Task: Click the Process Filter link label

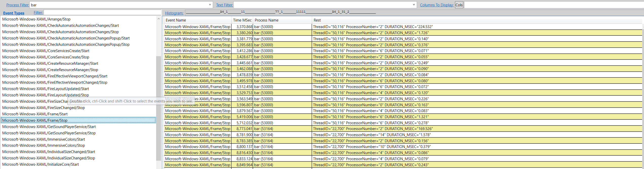Action: pos(18,5)
